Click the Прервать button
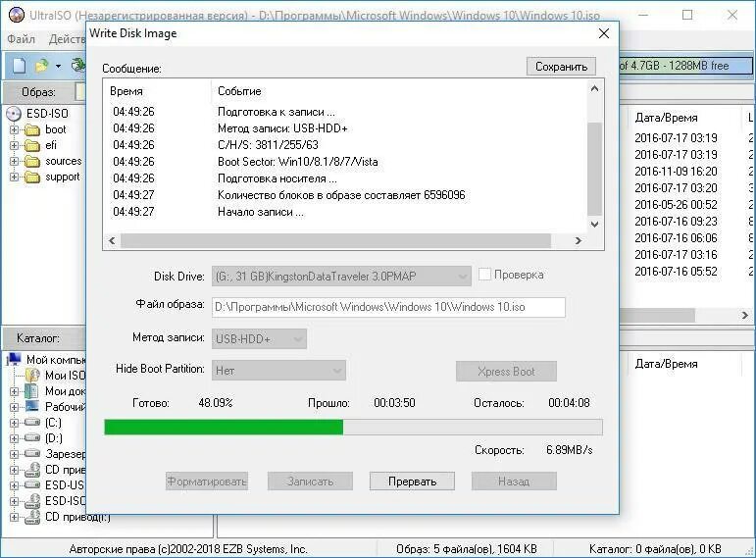 pyautogui.click(x=412, y=482)
